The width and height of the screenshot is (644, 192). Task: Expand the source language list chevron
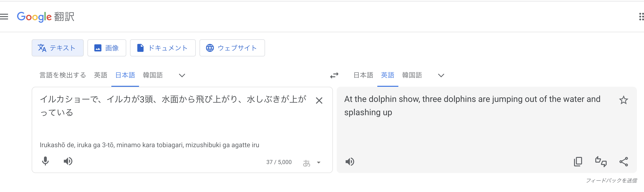[x=182, y=75]
